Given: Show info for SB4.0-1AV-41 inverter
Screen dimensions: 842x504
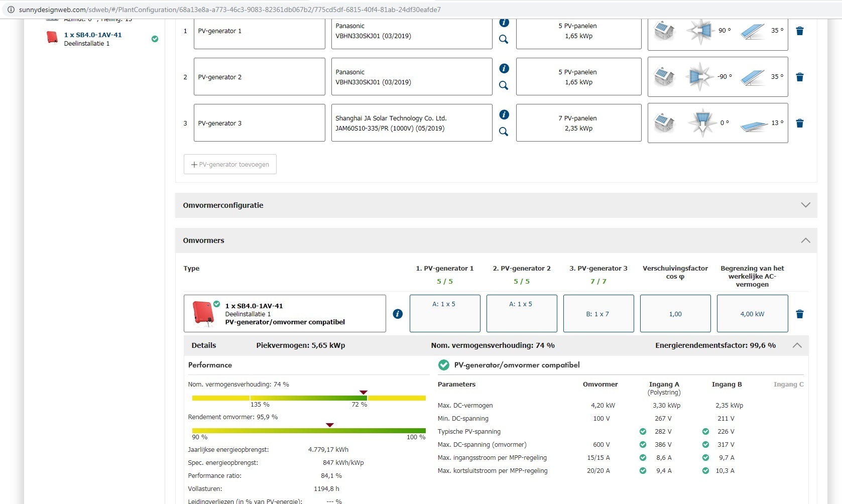Looking at the screenshot, I should [x=398, y=314].
